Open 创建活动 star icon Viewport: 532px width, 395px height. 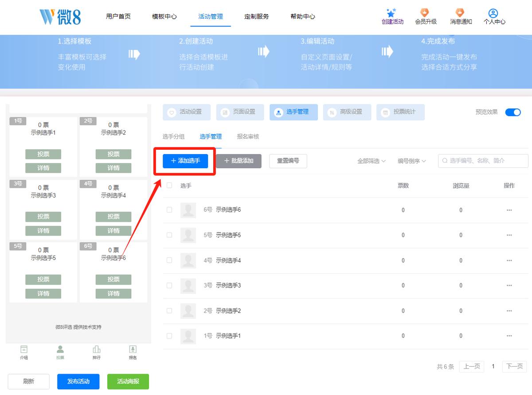click(x=391, y=13)
